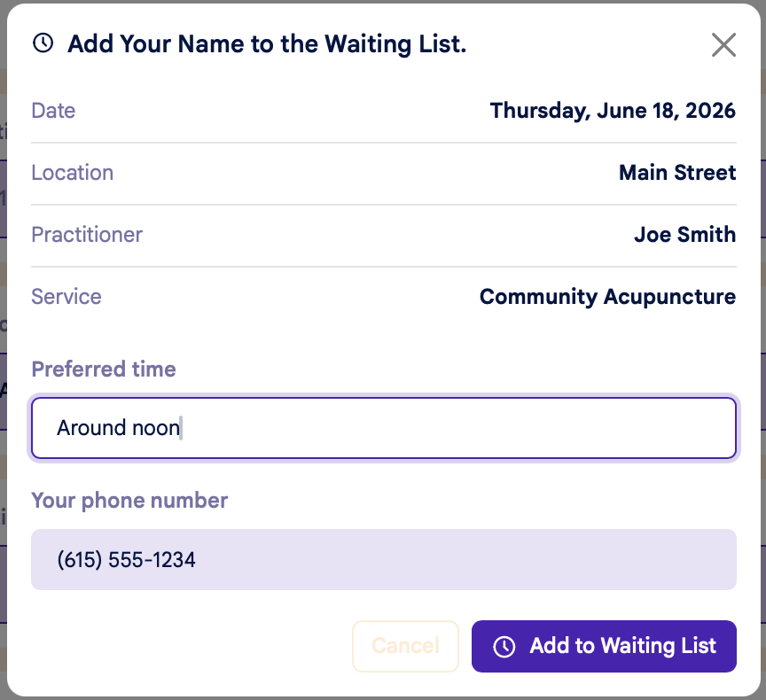Submit with Add to Waiting List button
This screenshot has height=700, width=766.
[604, 646]
